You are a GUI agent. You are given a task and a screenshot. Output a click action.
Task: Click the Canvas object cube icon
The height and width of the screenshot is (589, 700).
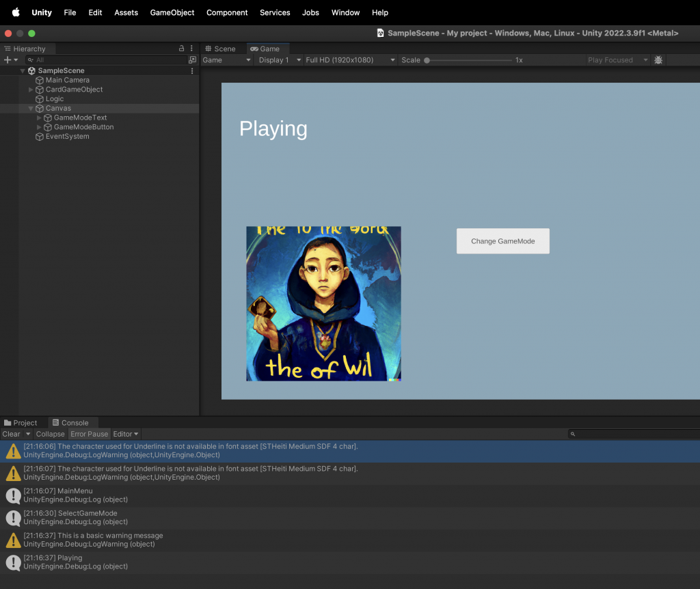click(39, 109)
